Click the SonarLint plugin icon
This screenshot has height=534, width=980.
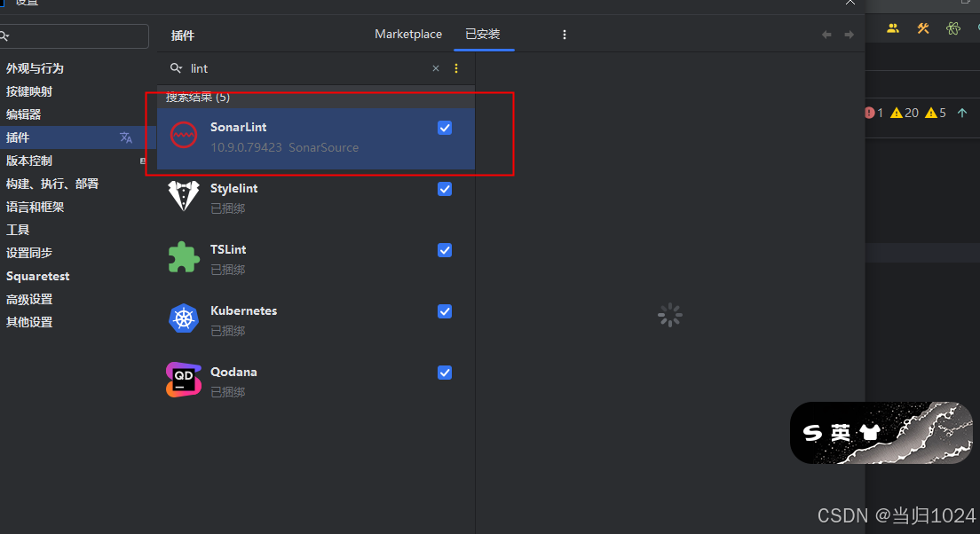pos(184,135)
